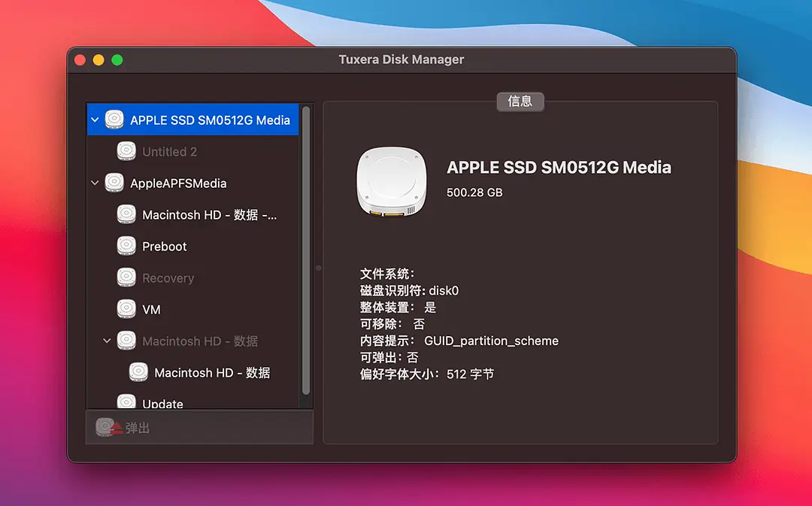
Task: Close the Tuxera Disk Manager window
Action: (x=80, y=60)
